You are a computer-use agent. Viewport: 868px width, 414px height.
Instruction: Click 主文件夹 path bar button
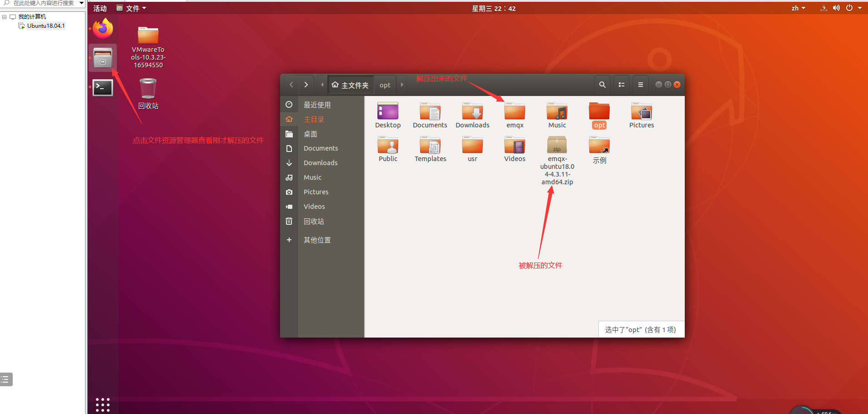coord(351,85)
